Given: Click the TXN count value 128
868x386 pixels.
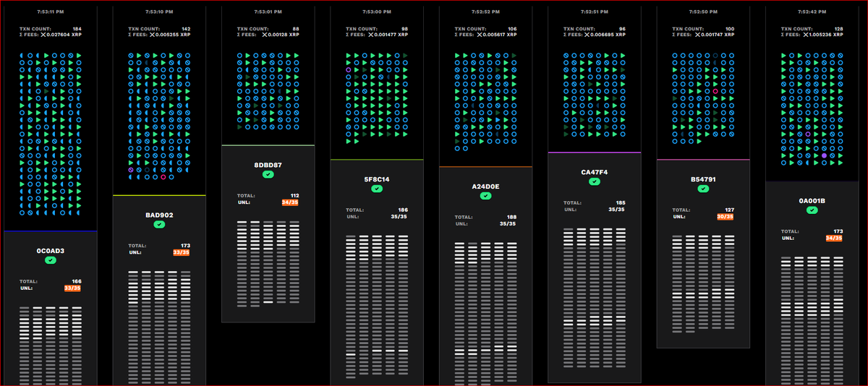Looking at the screenshot, I should [x=839, y=29].
